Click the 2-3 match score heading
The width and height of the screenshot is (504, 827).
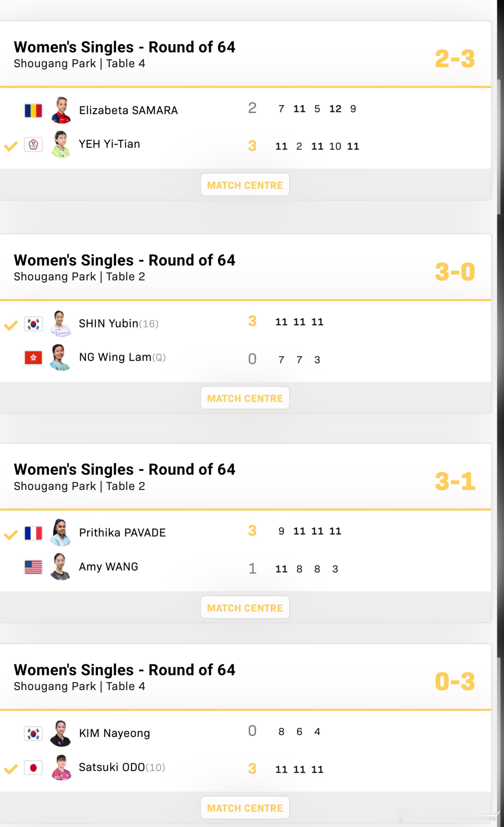tap(455, 59)
